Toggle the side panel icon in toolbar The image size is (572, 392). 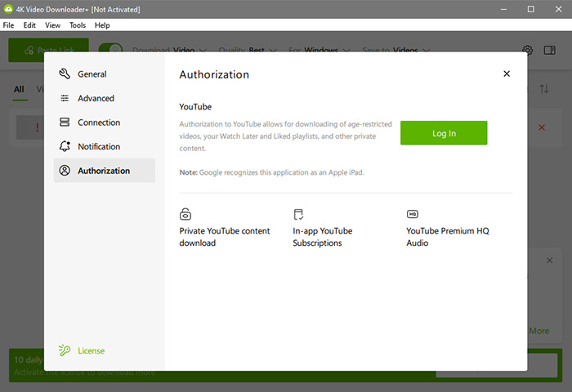[x=550, y=50]
